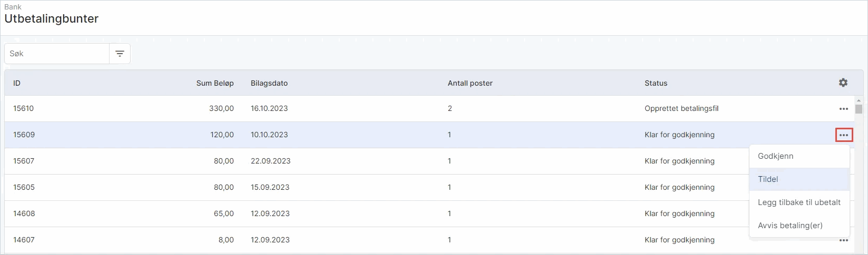Open the three-dot menu for row 14607
The height and width of the screenshot is (255, 868).
click(844, 240)
